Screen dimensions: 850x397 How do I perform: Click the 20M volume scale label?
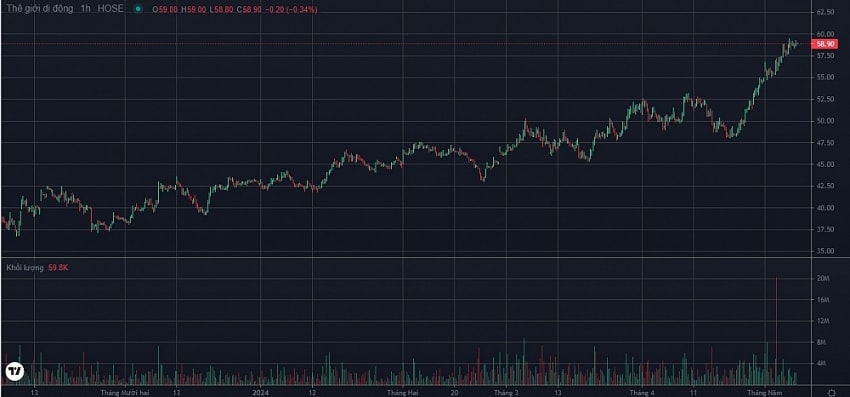click(823, 279)
